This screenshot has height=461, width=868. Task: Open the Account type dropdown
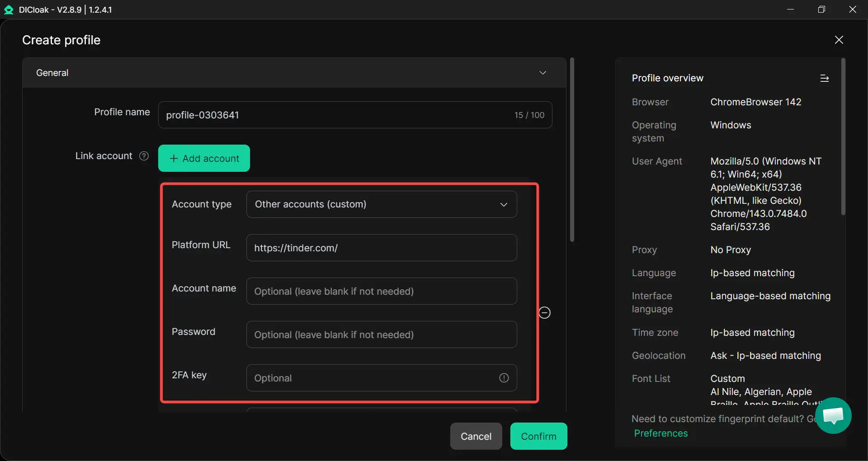point(381,204)
